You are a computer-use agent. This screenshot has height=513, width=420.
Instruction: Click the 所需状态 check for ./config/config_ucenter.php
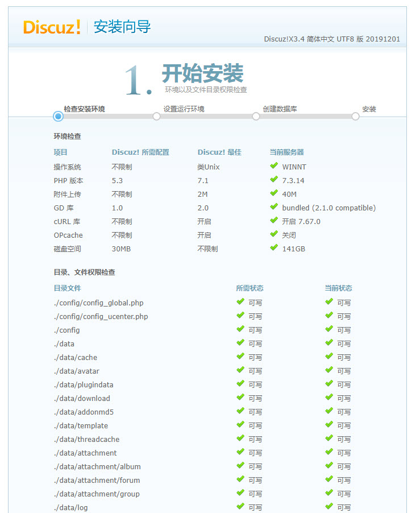[x=240, y=316]
